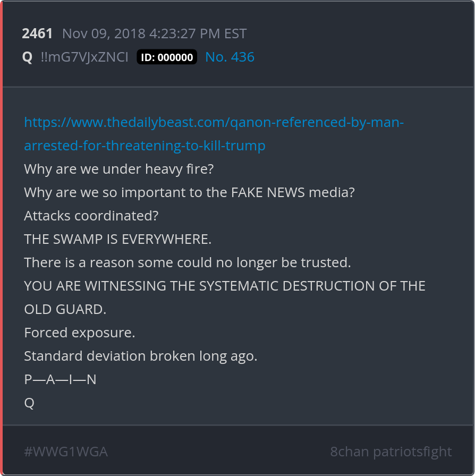Image resolution: width=475 pixels, height=476 pixels.
Task: Click the 'FAKE NEWS media' question line
Action: click(x=189, y=192)
